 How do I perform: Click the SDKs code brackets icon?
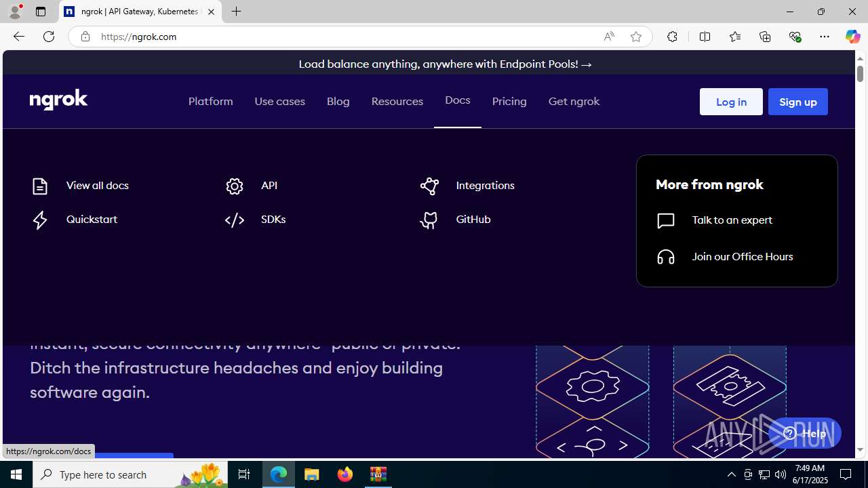coord(235,220)
